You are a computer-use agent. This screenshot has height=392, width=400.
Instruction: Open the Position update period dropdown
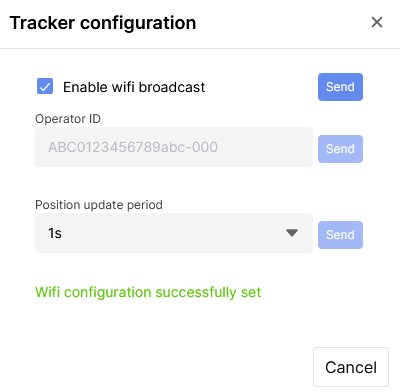click(174, 233)
